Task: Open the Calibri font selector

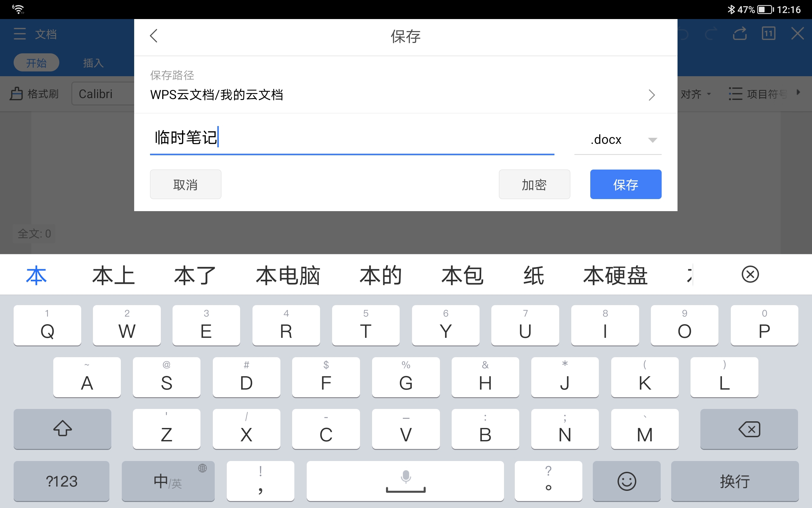Action: coord(103,94)
